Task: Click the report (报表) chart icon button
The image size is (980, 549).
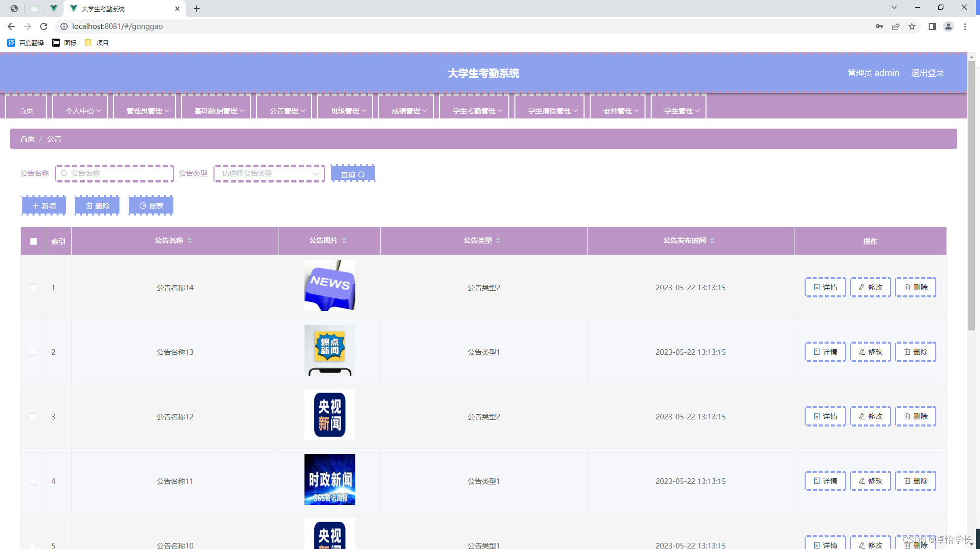Action: (x=151, y=206)
